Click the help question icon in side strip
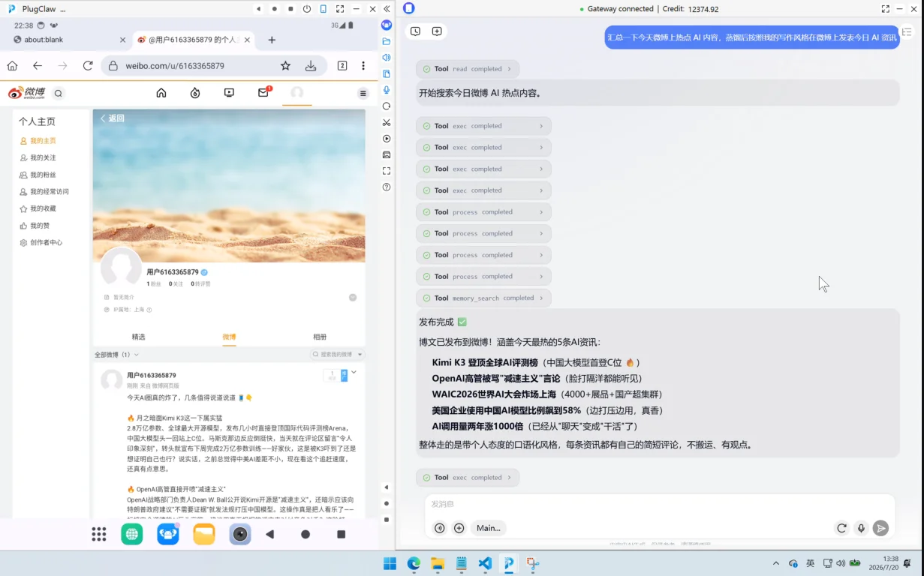Image resolution: width=924 pixels, height=576 pixels. pos(387,187)
